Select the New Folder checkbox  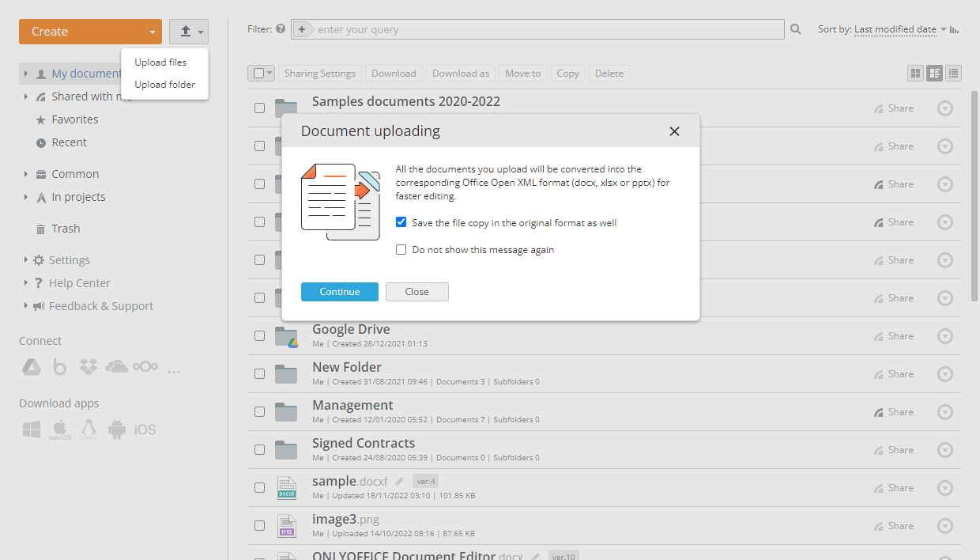coord(259,373)
